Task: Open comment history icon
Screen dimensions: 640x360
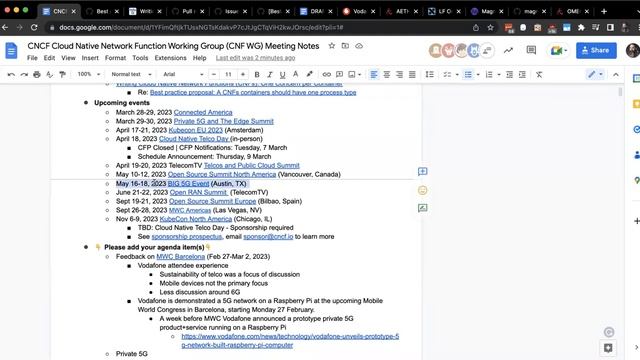Action: pyautogui.click(x=531, y=50)
